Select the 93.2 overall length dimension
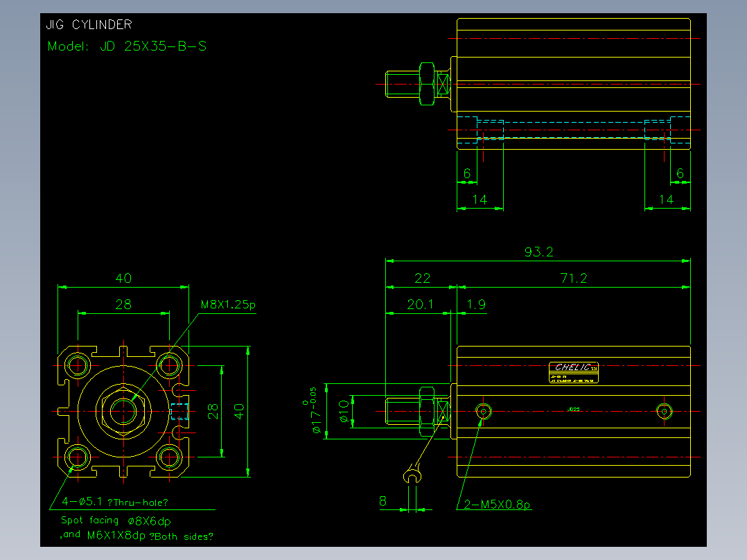747x560 pixels. 539,252
